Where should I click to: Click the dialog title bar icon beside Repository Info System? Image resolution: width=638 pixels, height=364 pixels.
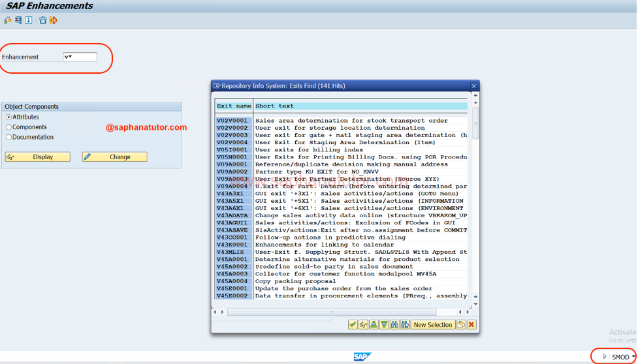(x=217, y=85)
